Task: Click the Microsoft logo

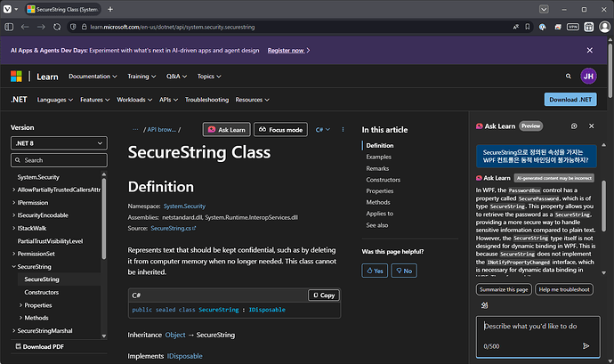Action: [x=18, y=77]
